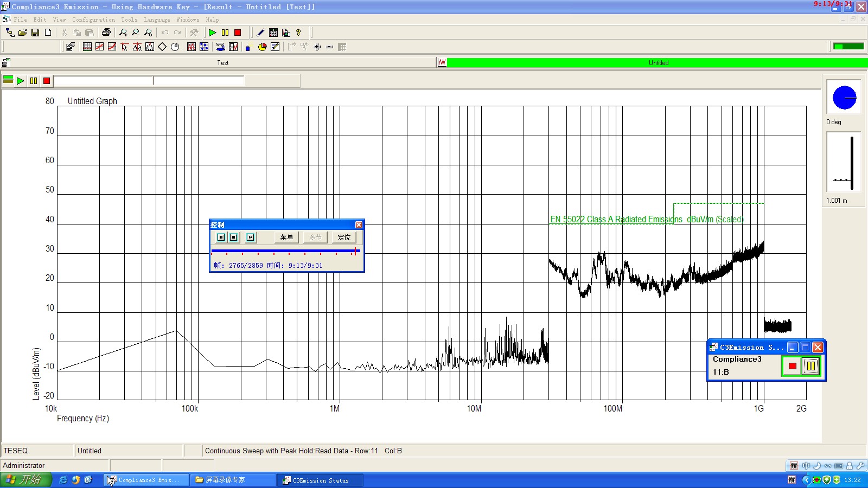Start test with main toolbar green play
868x488 pixels.
212,33
